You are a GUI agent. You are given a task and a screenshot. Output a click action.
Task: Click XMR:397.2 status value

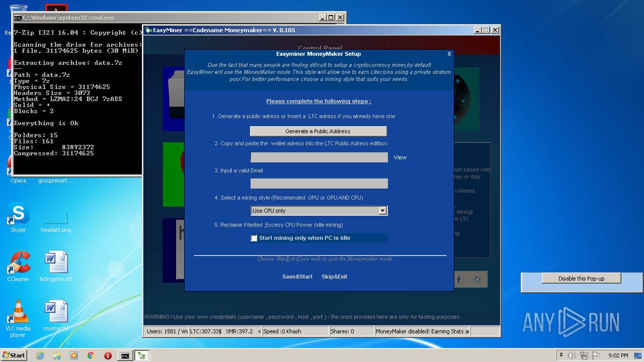tap(239, 331)
